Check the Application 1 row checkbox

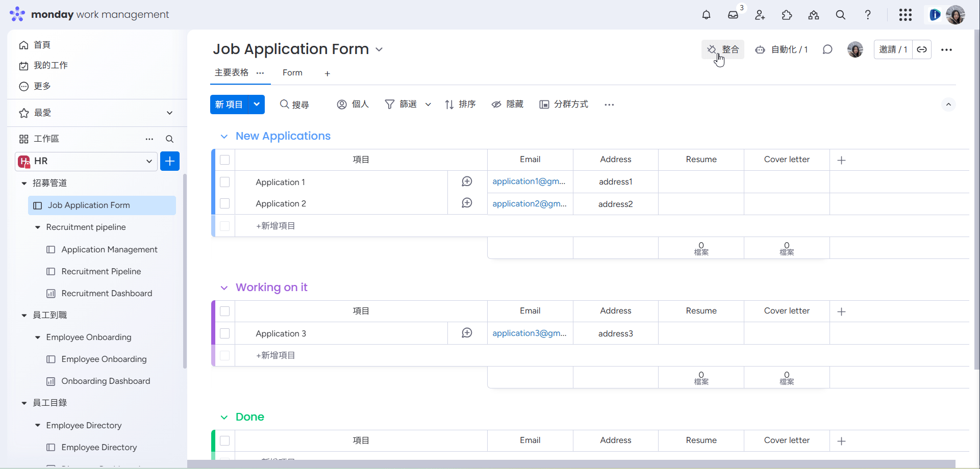[x=224, y=182]
